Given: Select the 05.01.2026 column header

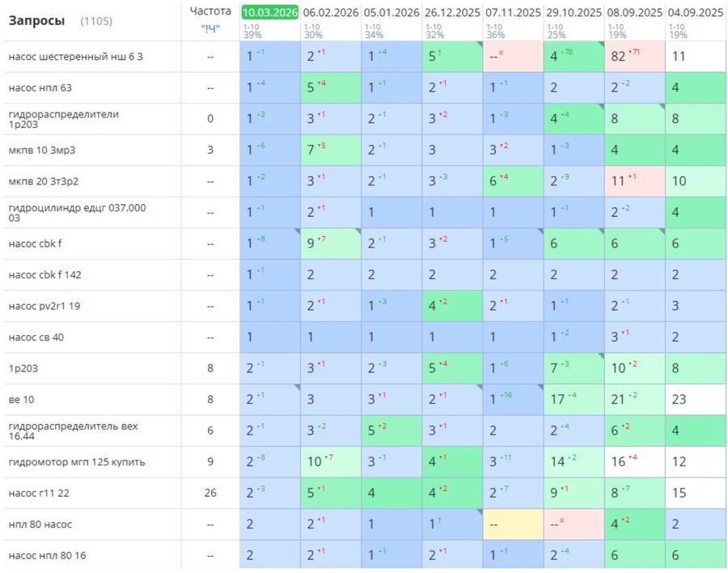Looking at the screenshot, I should [392, 13].
